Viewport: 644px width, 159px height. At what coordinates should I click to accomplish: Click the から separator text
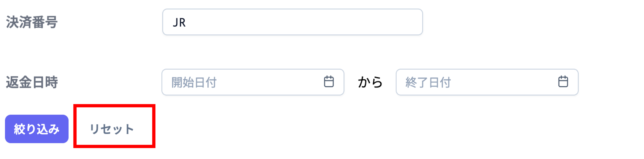tap(370, 82)
